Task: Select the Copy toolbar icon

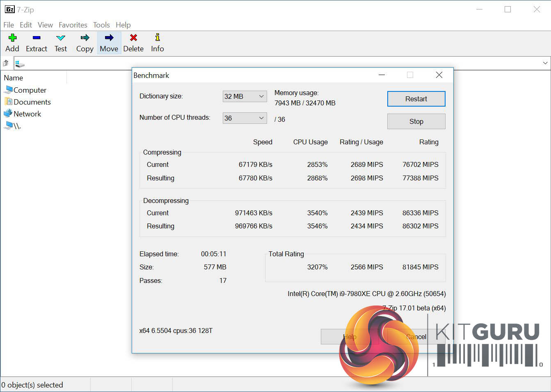Action: point(85,38)
